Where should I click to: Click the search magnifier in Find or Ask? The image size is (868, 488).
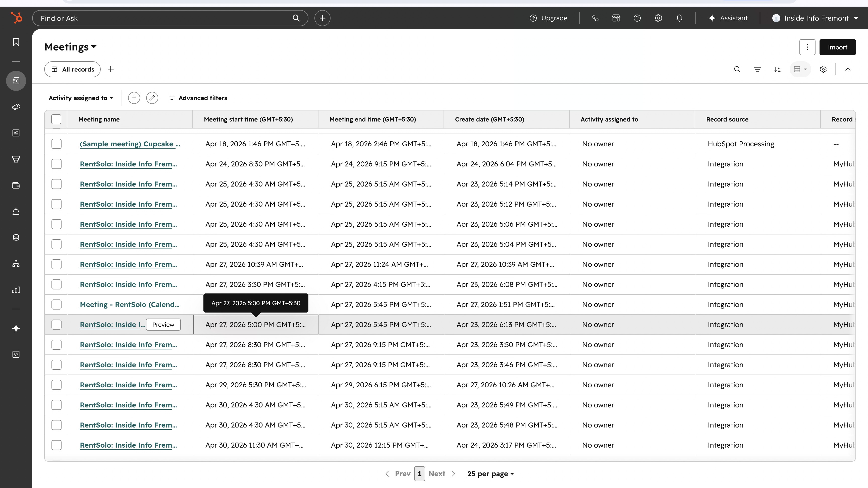click(x=296, y=18)
